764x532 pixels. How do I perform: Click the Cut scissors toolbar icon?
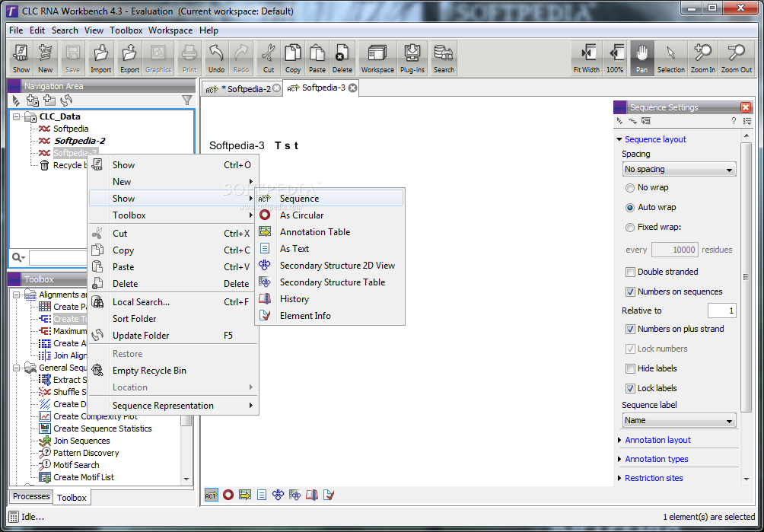269,58
